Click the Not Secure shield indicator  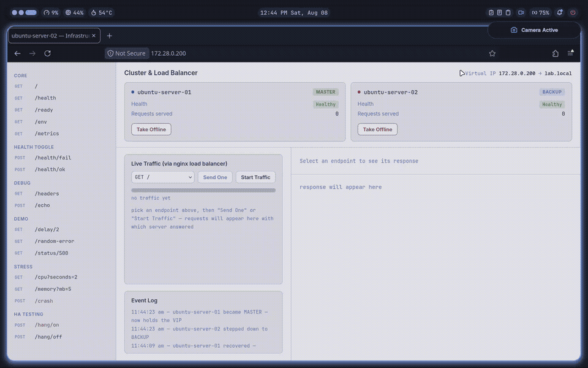(x=127, y=53)
